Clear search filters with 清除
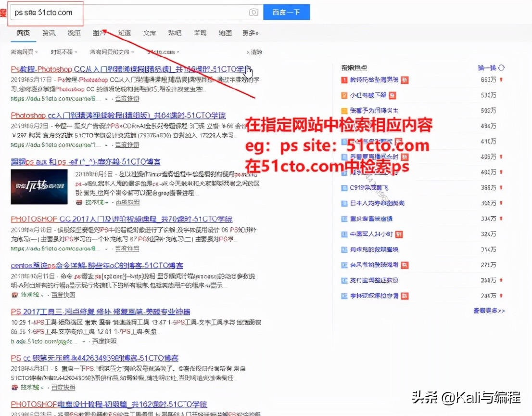Viewport: 532px width, 416px height. [254, 52]
